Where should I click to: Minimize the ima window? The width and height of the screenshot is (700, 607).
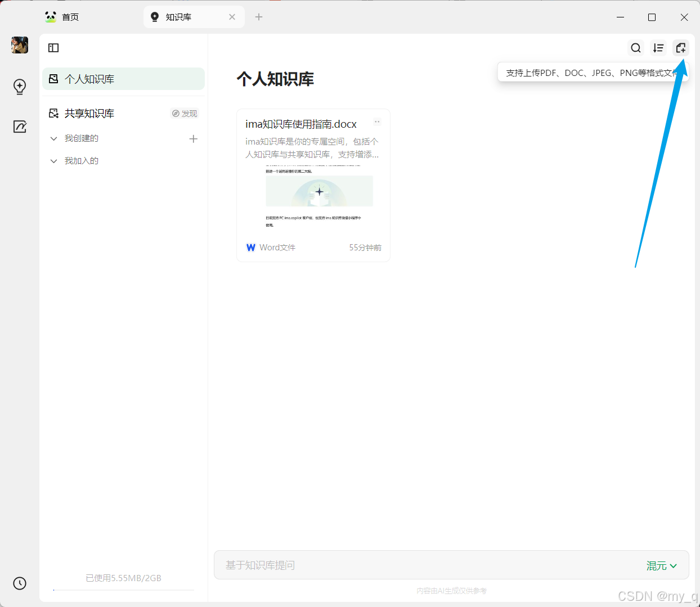click(620, 17)
